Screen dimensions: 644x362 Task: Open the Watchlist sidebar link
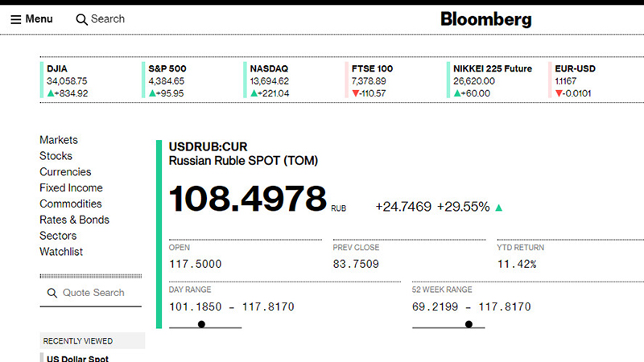tap(61, 252)
